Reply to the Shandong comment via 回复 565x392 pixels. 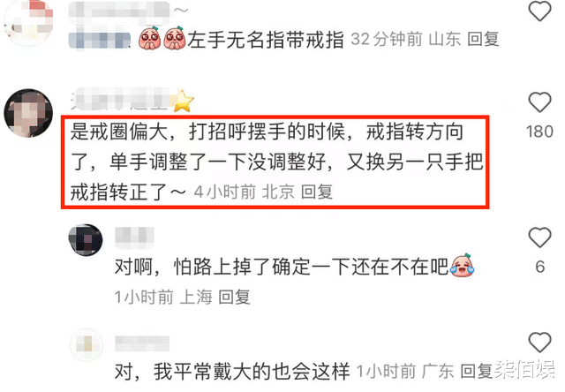click(x=483, y=39)
